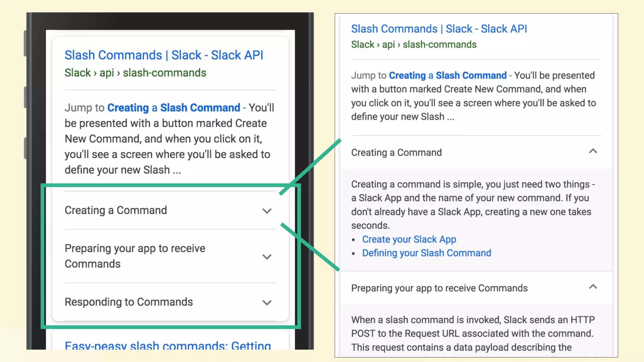This screenshot has height=362, width=644.
Task: Expand 'Creating a Command' chevron on phone
Action: [267, 211]
